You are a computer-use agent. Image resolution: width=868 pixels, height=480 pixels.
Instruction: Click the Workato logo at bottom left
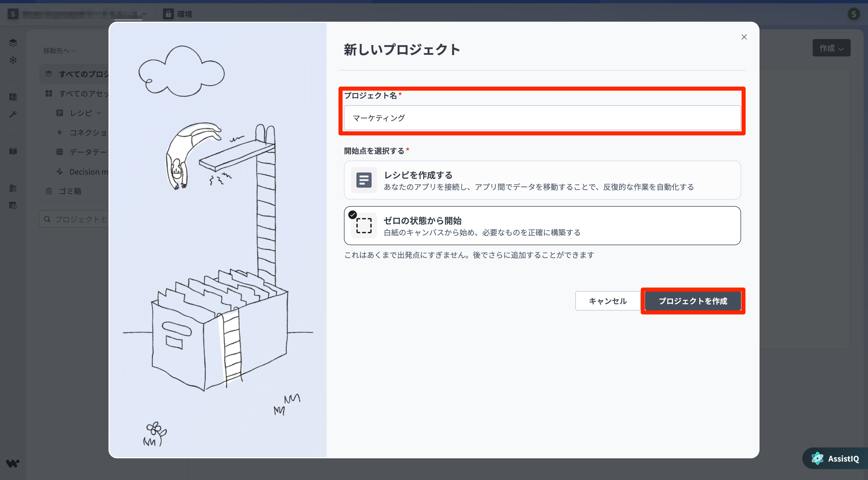click(13, 463)
